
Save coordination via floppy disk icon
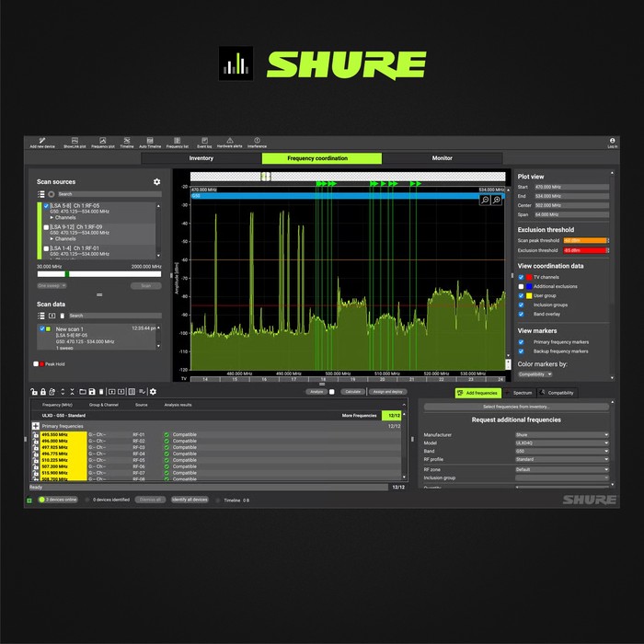point(92,392)
